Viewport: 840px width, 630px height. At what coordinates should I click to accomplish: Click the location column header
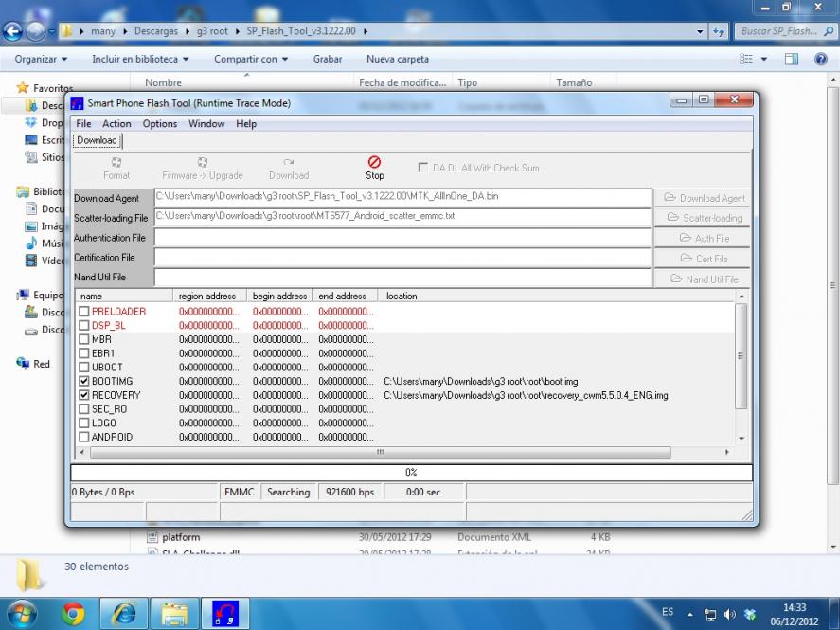click(557, 296)
